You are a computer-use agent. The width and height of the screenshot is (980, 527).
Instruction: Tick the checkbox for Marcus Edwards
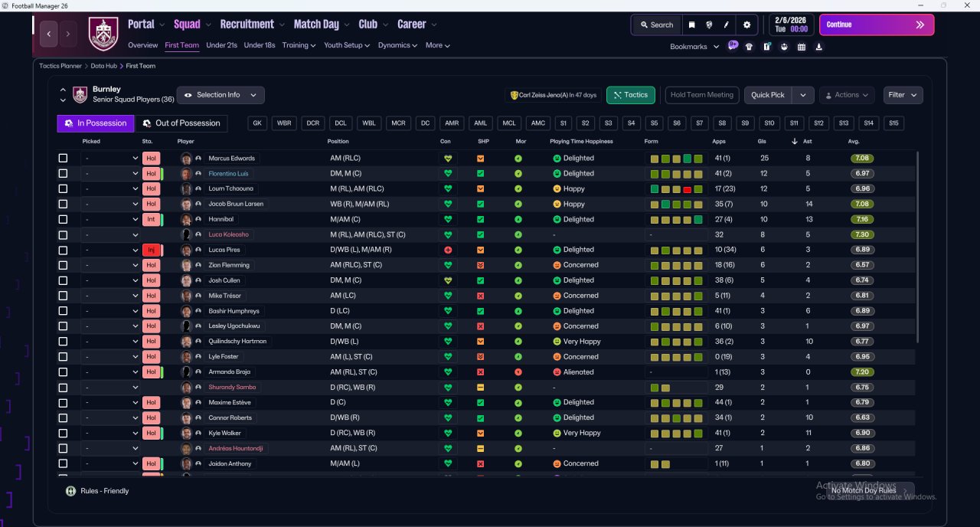(63, 159)
